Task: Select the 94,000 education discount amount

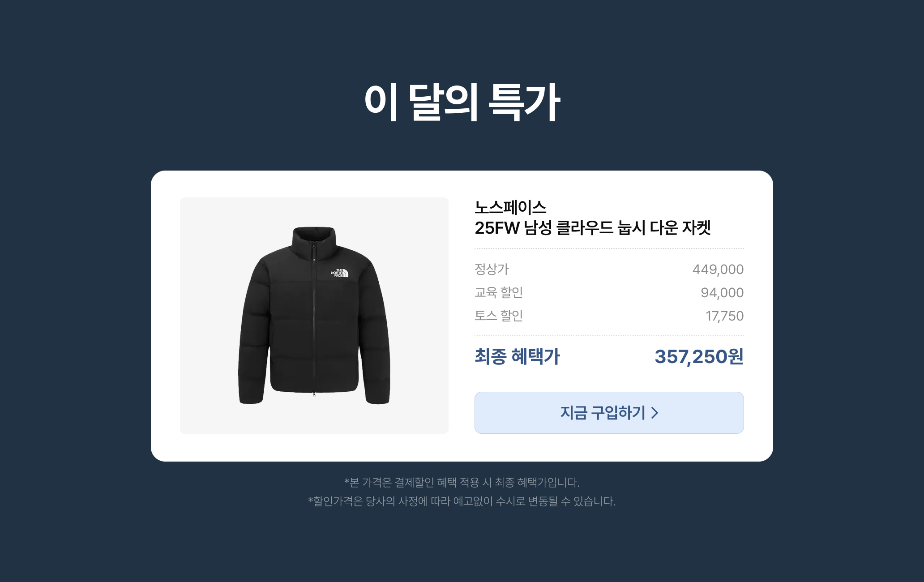Action: click(x=722, y=292)
